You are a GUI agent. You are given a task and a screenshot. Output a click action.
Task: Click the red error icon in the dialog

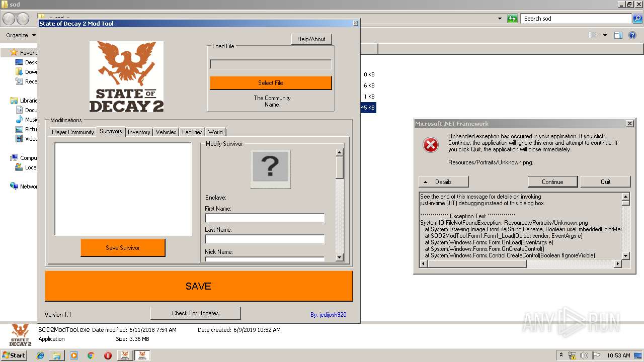pyautogui.click(x=431, y=145)
